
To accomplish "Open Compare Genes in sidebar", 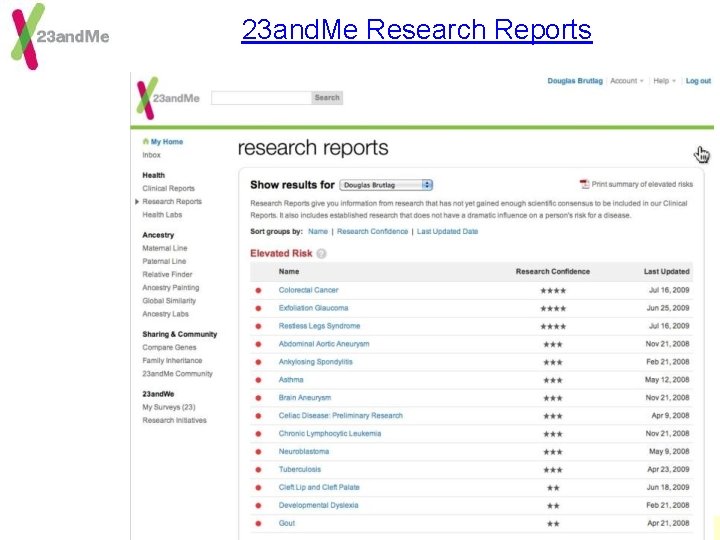I will [169, 348].
